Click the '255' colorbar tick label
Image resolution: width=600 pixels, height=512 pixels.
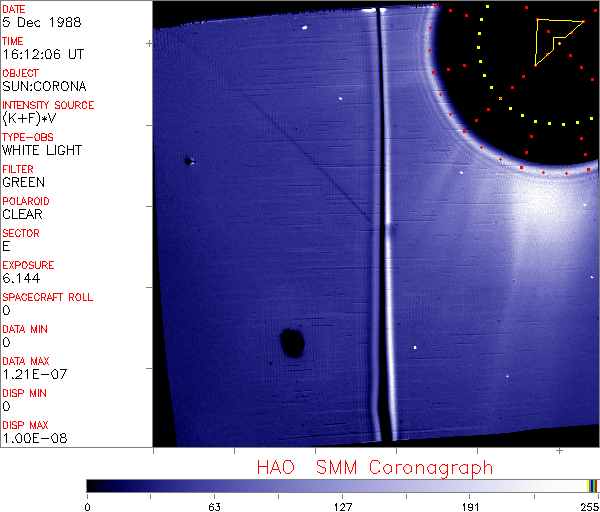point(590,507)
